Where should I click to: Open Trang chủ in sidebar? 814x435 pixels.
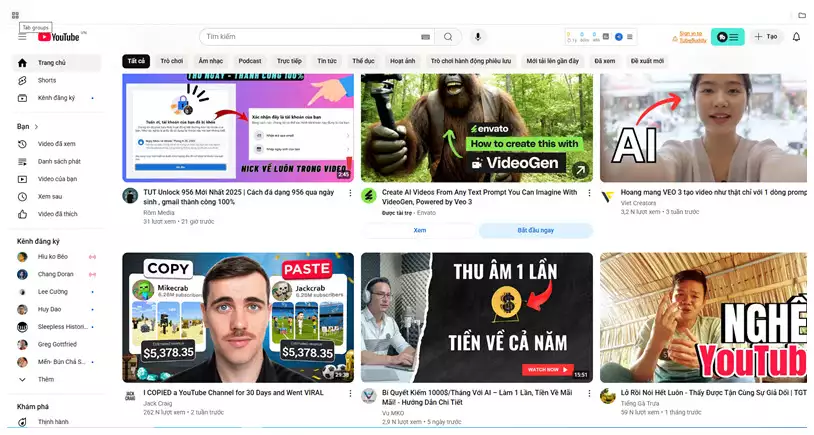[x=57, y=63]
